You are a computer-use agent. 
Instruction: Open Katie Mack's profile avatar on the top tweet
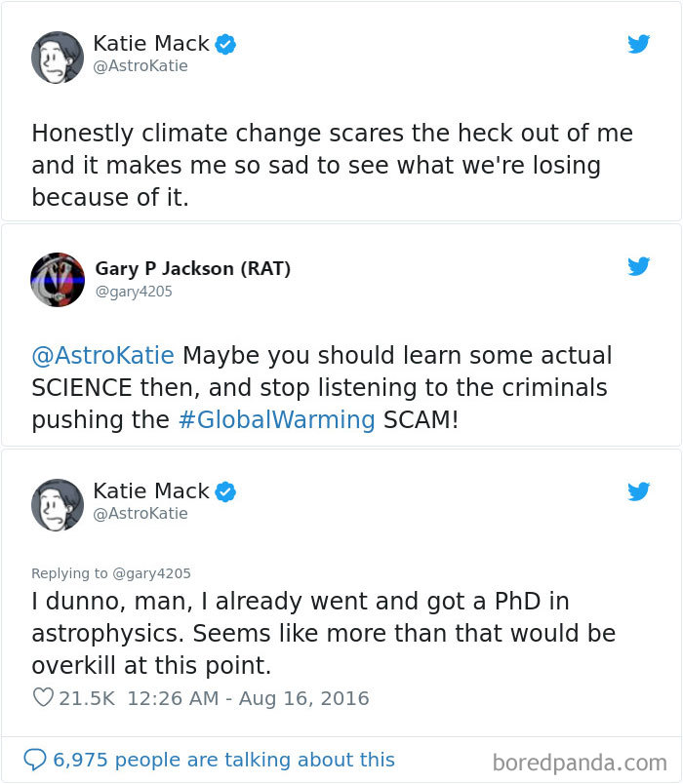57,57
